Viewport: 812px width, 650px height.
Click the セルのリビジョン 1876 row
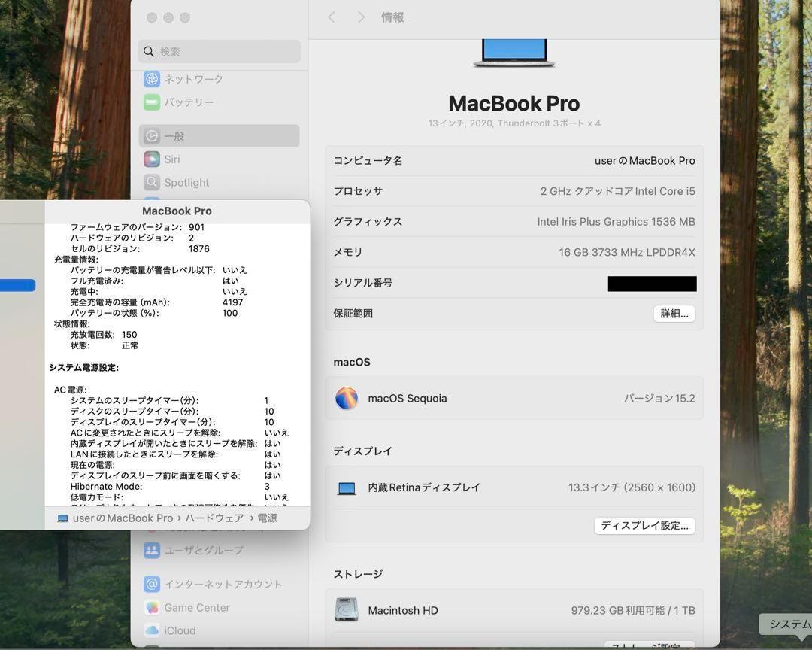(x=140, y=249)
